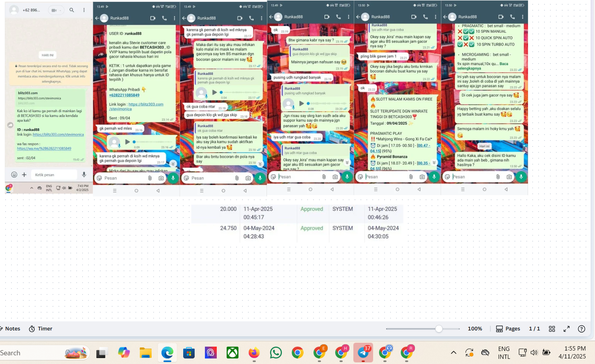Open the Baca selengkapnya link

(x=482, y=66)
